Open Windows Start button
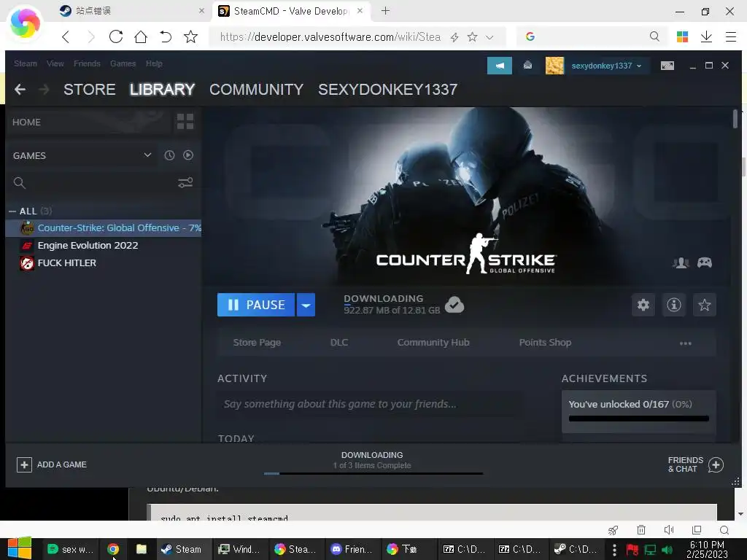 pyautogui.click(x=19, y=548)
